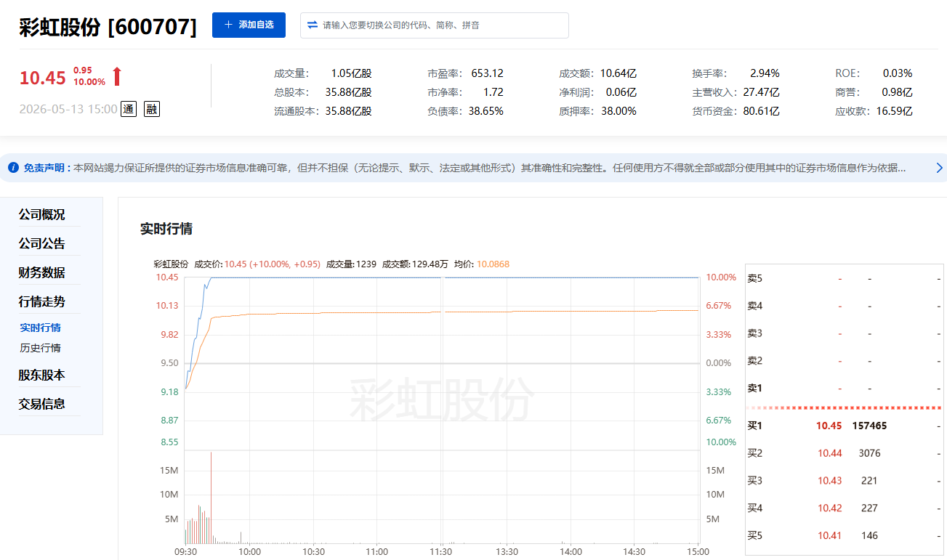Click the 买1 bid row at 10.45
947x560 pixels.
pyautogui.click(x=844, y=426)
